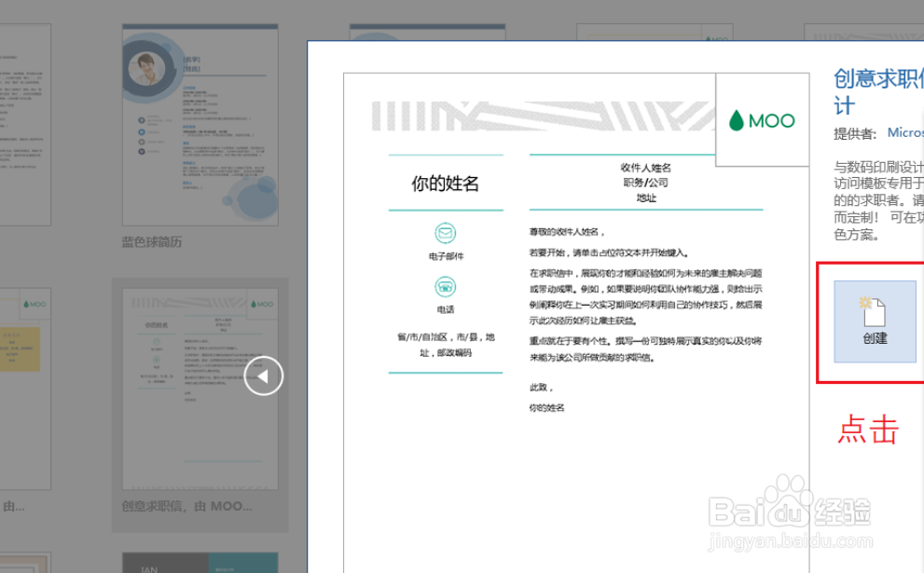Viewport: 924px width, 573px height.
Task: Click the MOO logo in preview
Action: 762,121
